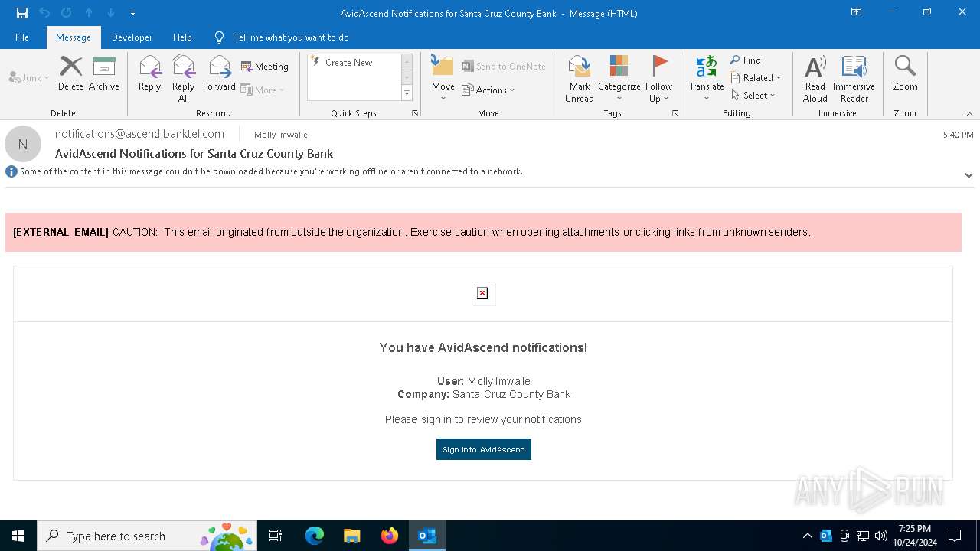
Task: Launch Firefox from taskbar
Action: (x=389, y=536)
